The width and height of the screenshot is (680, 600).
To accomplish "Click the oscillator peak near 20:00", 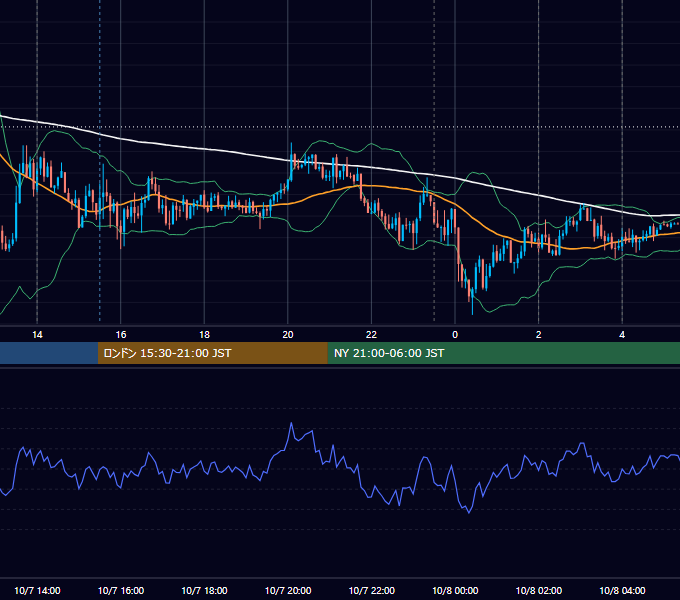I will pos(291,423).
